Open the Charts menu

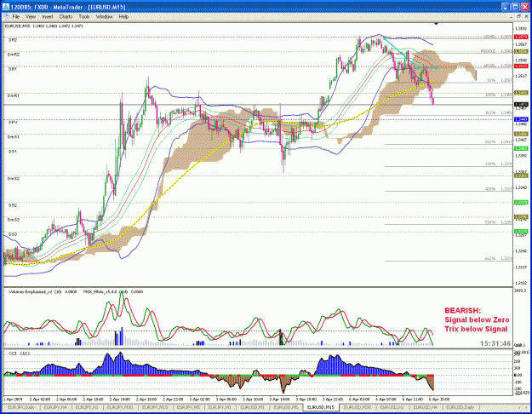tap(66, 16)
